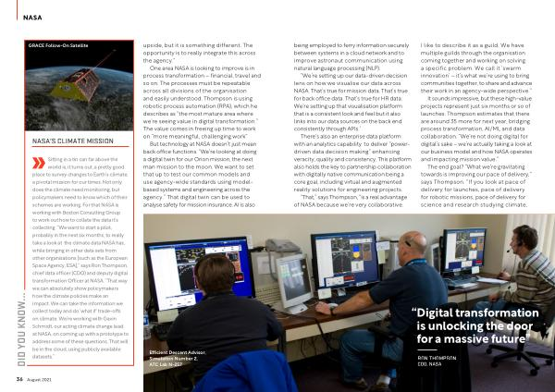
Task: Click the ATC lab simulation photo
Action: (349, 303)
